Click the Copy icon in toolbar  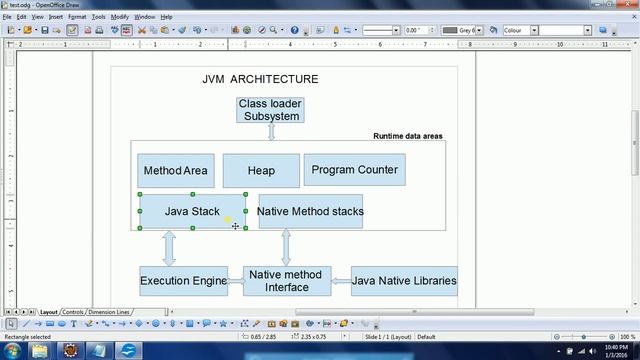pos(153,30)
